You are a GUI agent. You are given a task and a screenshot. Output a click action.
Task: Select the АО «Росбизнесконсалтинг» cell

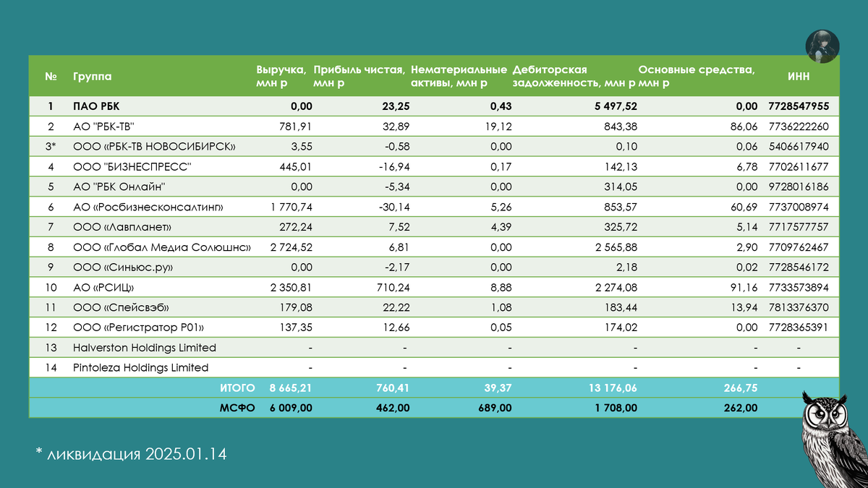148,207
